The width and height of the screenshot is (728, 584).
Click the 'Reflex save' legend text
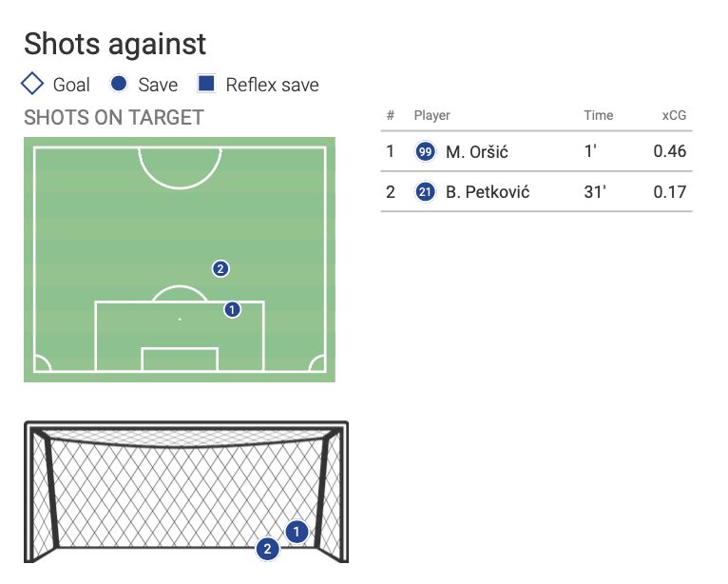tap(272, 85)
